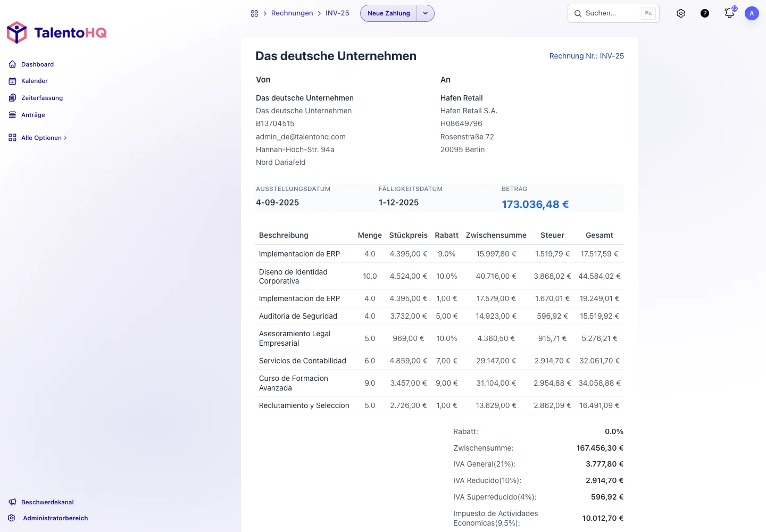
Task: Open the help question mark icon
Action: click(x=705, y=13)
